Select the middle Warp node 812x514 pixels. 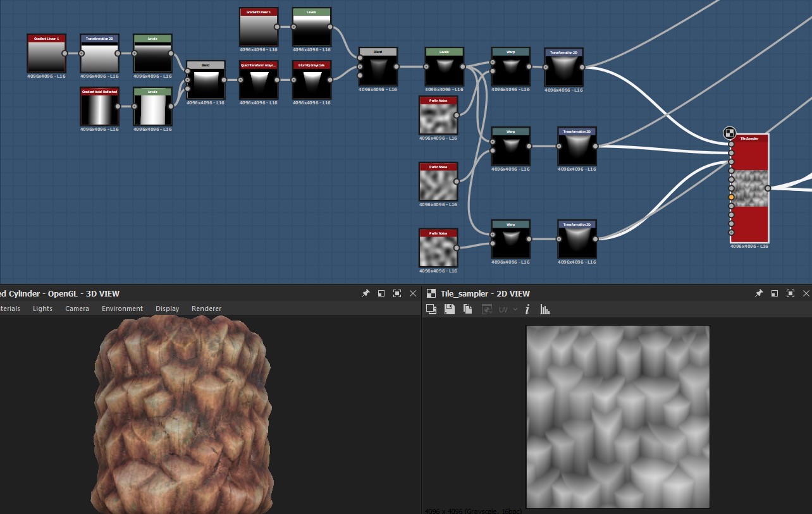511,147
